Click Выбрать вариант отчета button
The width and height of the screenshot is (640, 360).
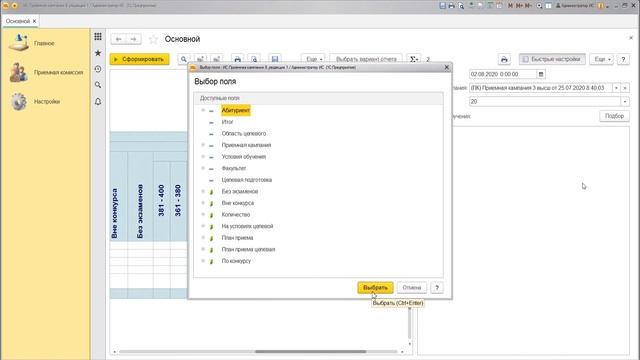pyautogui.click(x=366, y=59)
